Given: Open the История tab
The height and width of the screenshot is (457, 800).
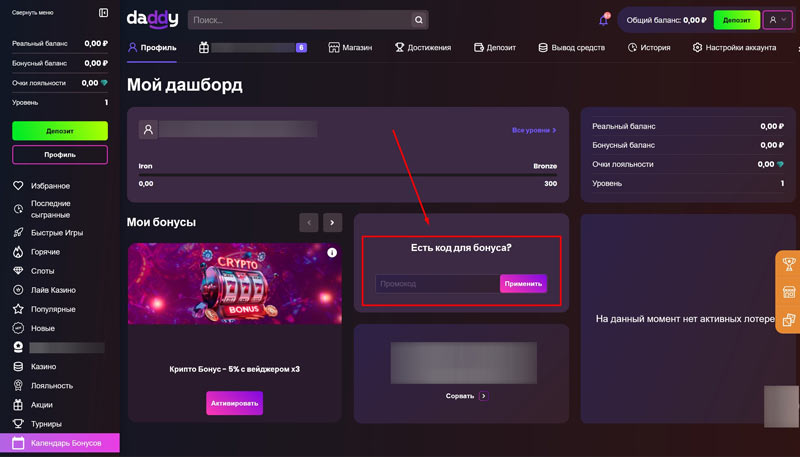Looking at the screenshot, I should (x=649, y=47).
